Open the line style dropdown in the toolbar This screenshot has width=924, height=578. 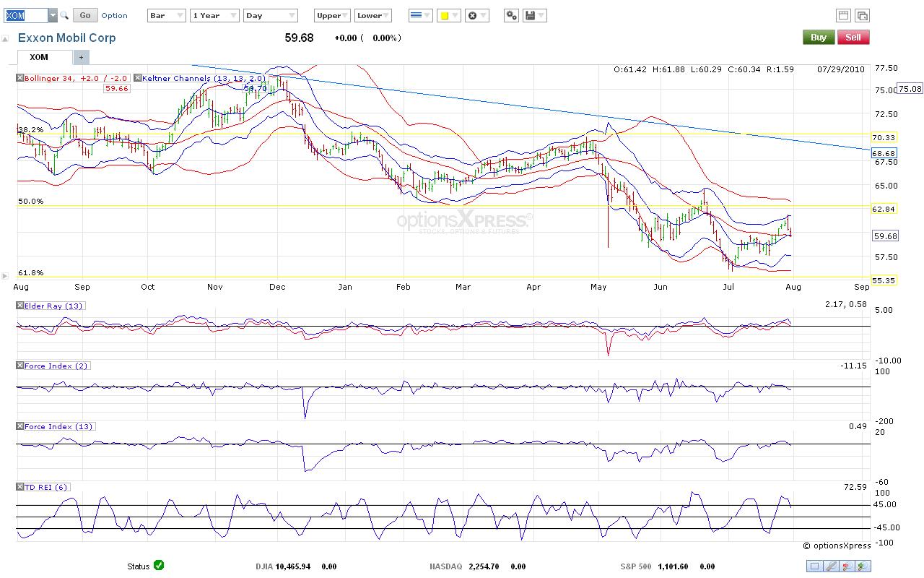click(419, 15)
